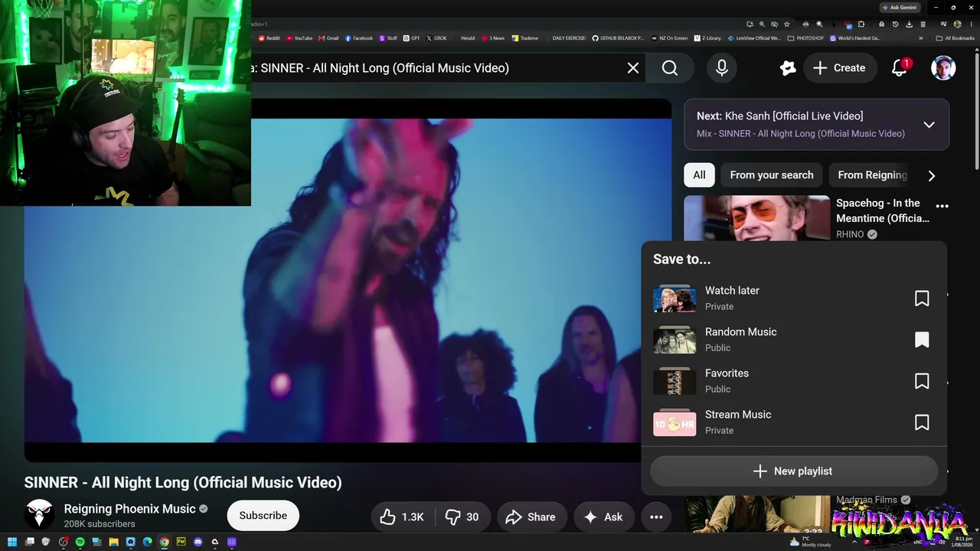Open Chrome downloads icon

pos(909,24)
